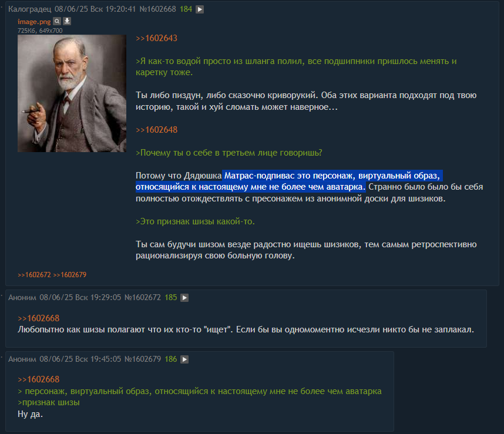Jump to reply >>1602672 below the first post

34,275
